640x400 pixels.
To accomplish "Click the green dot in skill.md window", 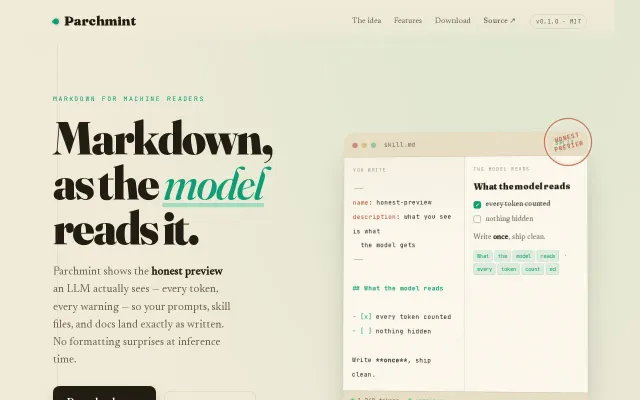I will (x=373, y=145).
